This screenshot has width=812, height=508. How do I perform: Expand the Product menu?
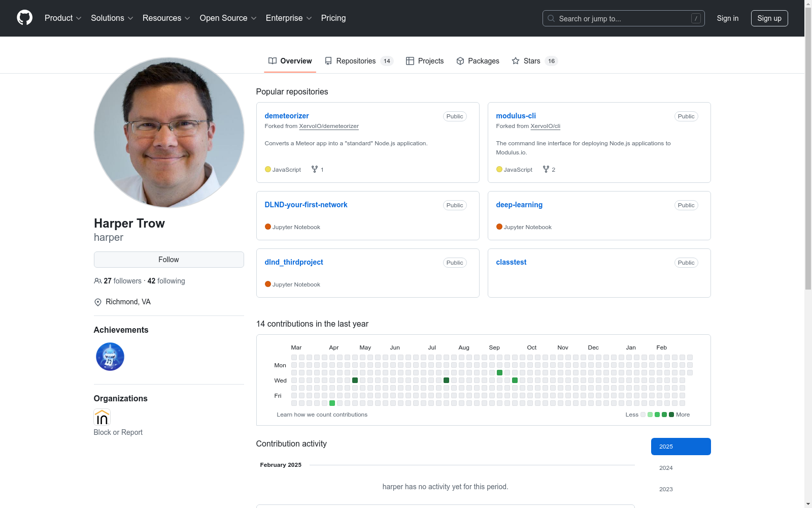point(63,18)
